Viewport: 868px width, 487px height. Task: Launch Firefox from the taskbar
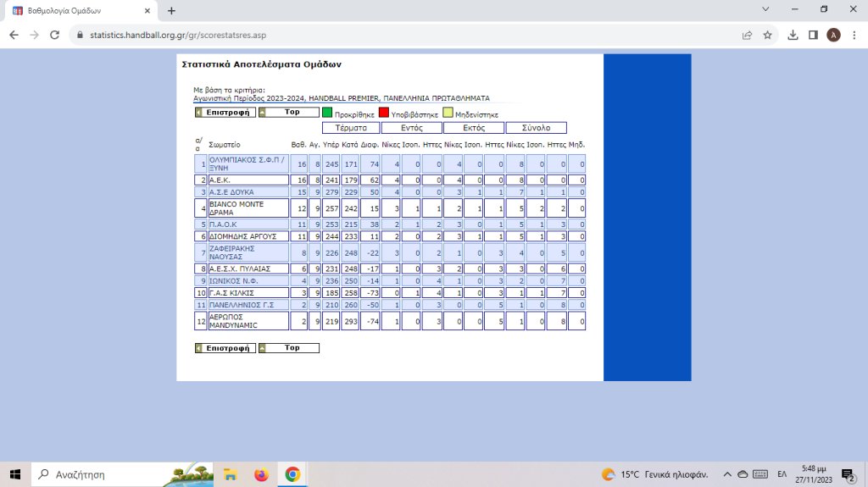pos(261,474)
